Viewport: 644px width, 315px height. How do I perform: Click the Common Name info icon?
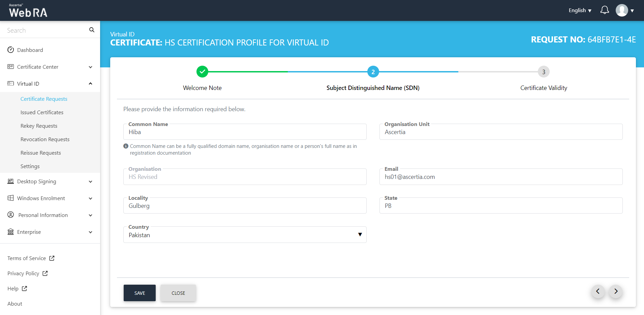(126, 146)
